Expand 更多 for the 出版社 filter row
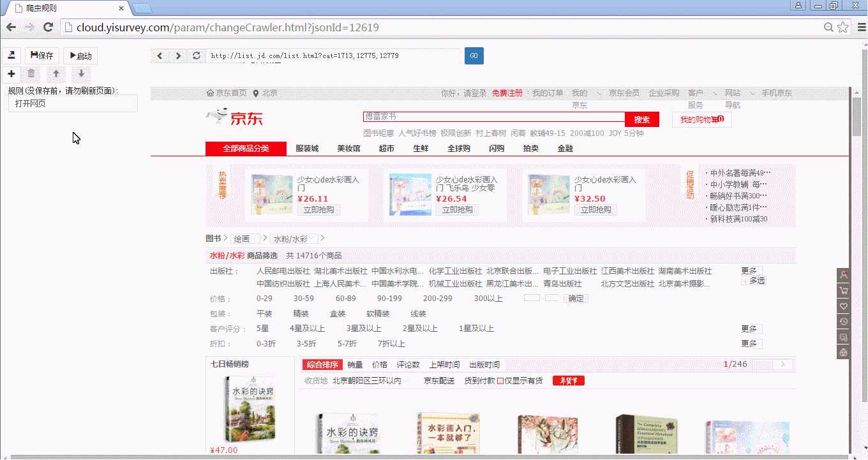 (751, 271)
